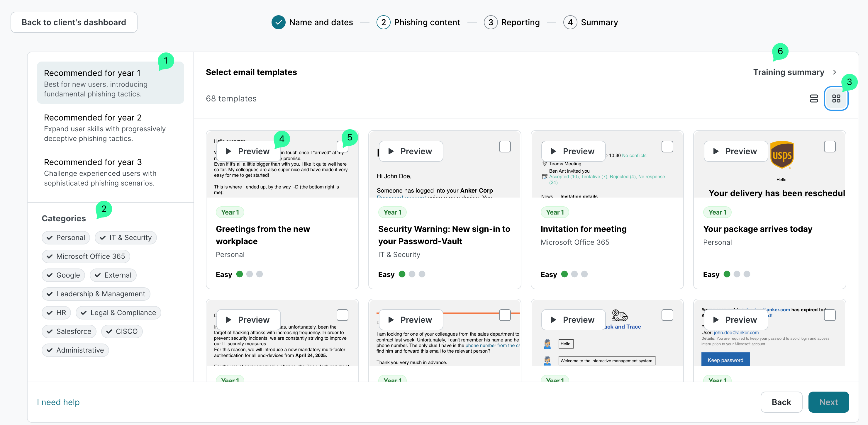
Task: Click hint bubble number 2 near Categories
Action: coord(104,209)
